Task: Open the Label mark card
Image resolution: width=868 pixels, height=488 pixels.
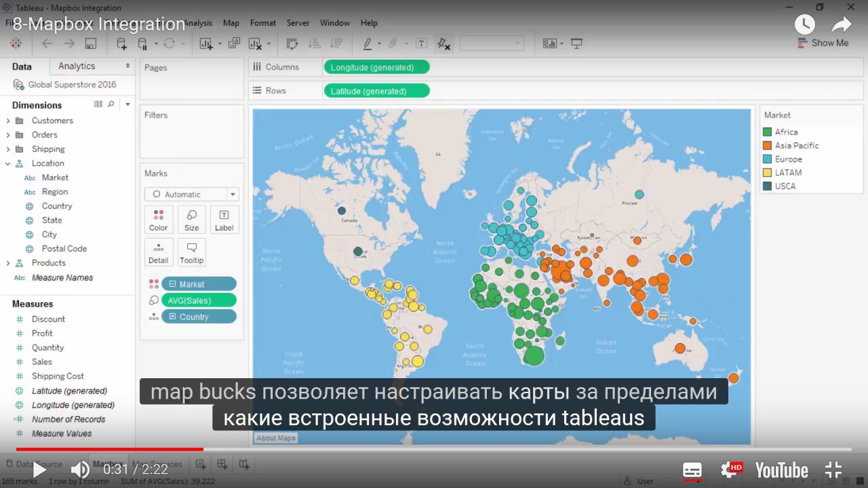Action: 224,220
